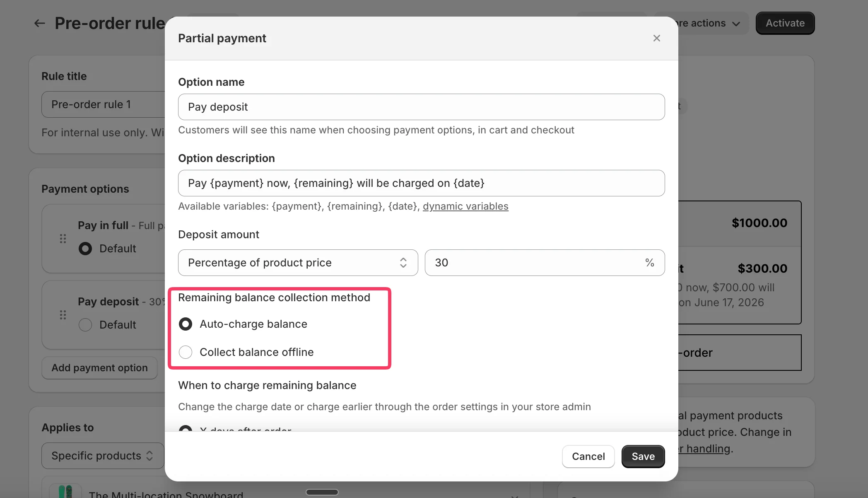Click the 'Remaining balance collection method' label
This screenshot has height=498, width=868.
click(x=274, y=297)
